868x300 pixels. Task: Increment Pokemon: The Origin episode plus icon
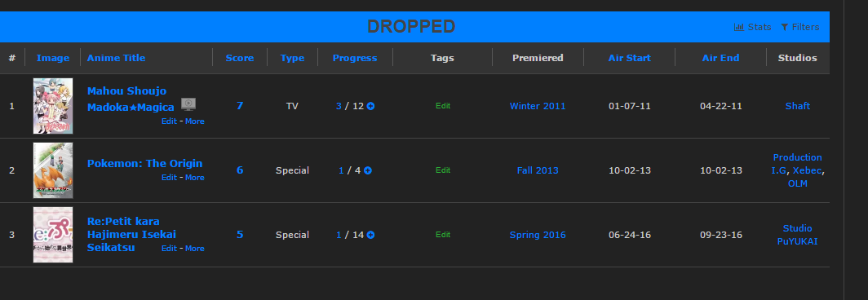(368, 170)
